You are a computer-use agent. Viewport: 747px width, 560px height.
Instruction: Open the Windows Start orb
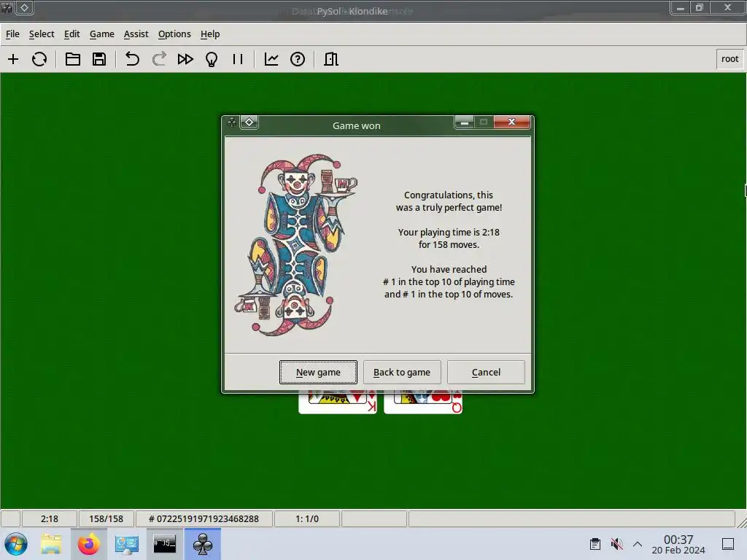coord(16,544)
